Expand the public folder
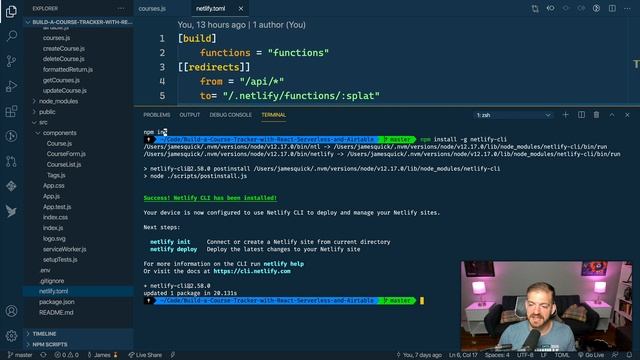 click(47, 112)
